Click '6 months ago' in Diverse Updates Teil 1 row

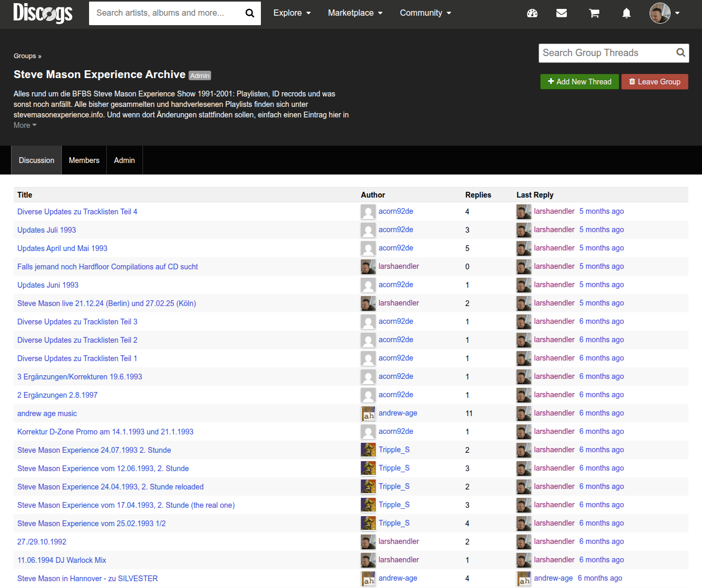601,358
